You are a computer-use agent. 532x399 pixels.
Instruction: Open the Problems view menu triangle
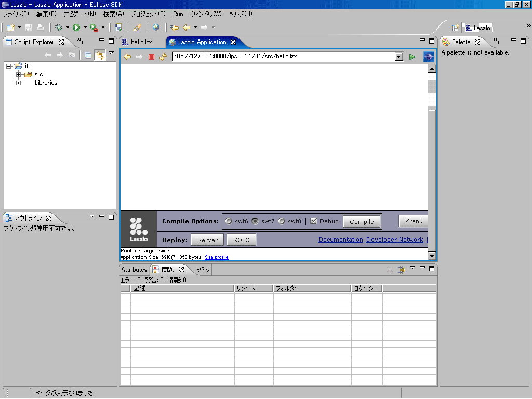tap(413, 268)
